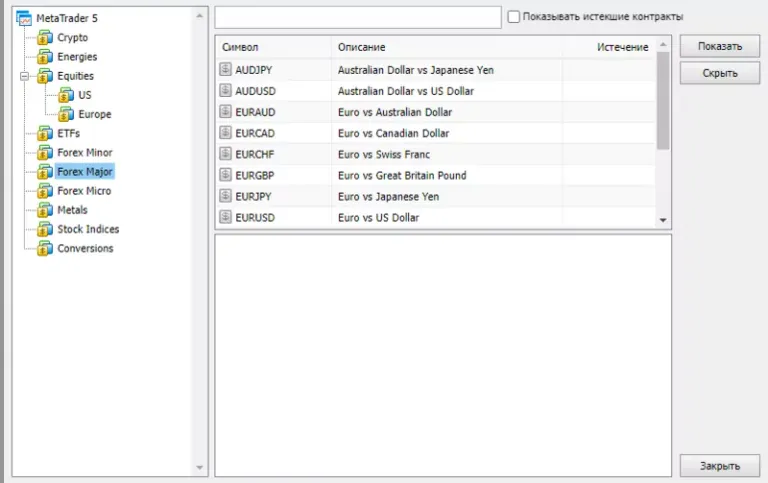The height and width of the screenshot is (483, 768).
Task: Click the EURAUD symbol icon
Action: pos(225,111)
